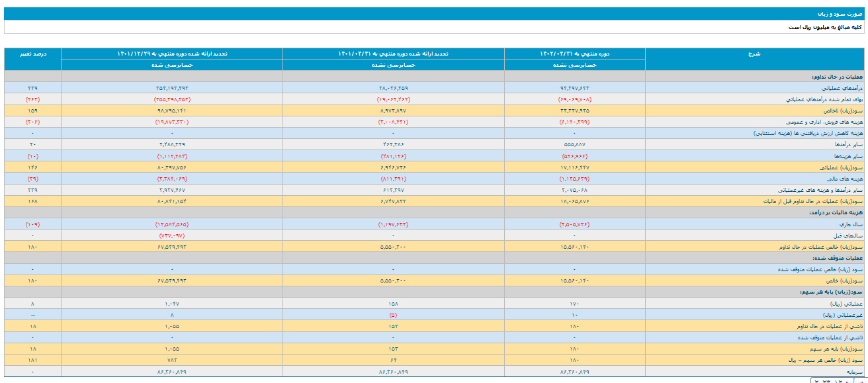
Task: Click the header for period ending ۱۴۰۱/۱۲/۲۹
Action: click(171, 54)
